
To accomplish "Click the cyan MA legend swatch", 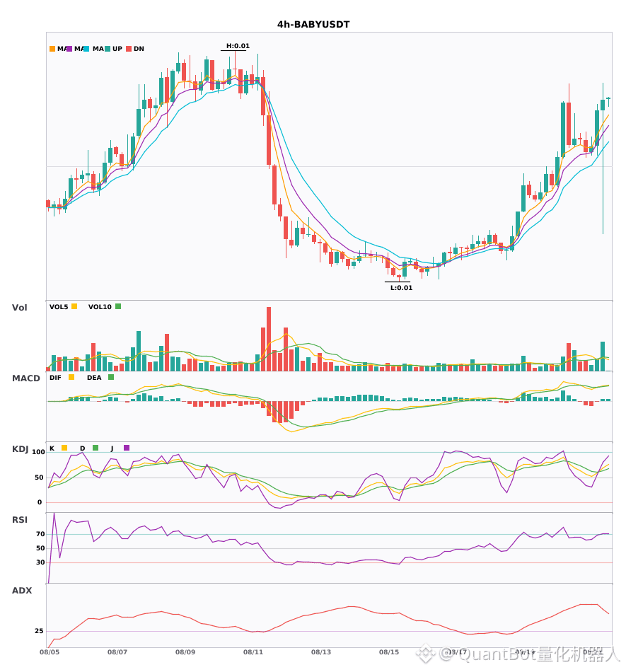I will 86,49.
